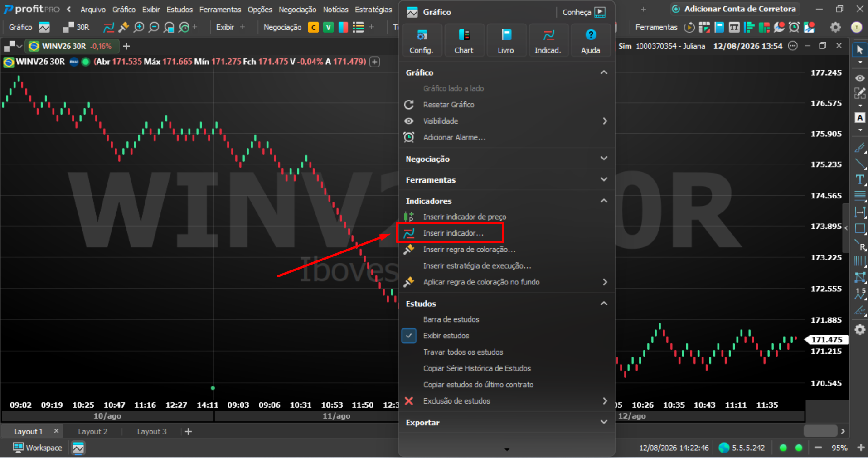Choose Copiar Série Histórica de Estudos
The height and width of the screenshot is (458, 868).
[506, 368]
